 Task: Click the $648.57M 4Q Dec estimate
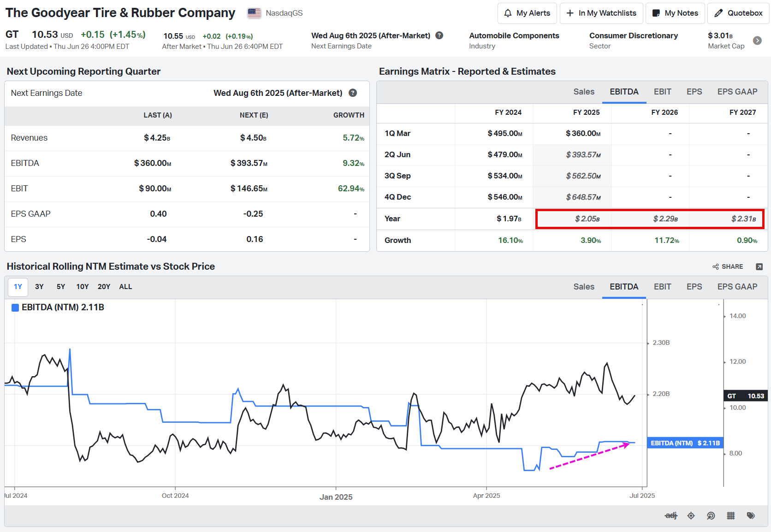(583, 197)
